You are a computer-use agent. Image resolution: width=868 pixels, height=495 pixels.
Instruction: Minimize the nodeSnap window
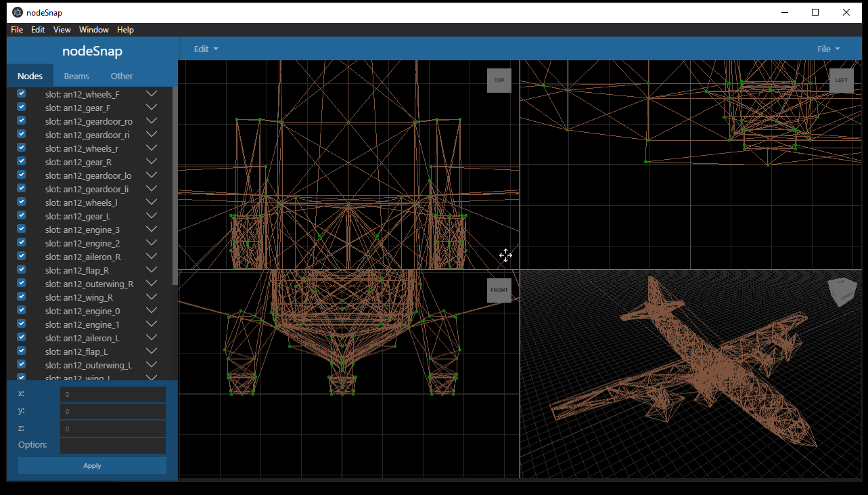[x=785, y=12]
